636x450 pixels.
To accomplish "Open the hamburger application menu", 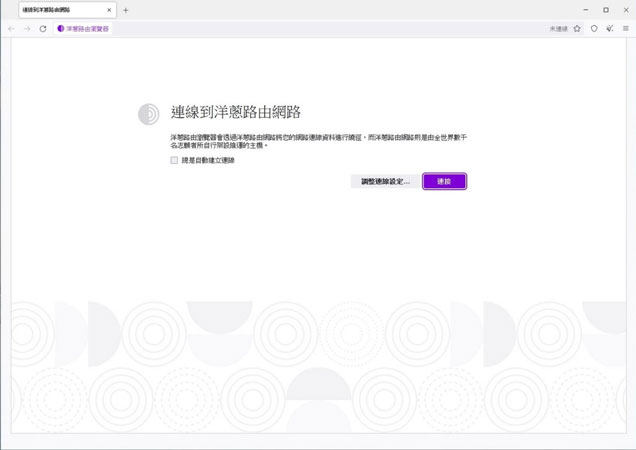I will click(x=626, y=28).
